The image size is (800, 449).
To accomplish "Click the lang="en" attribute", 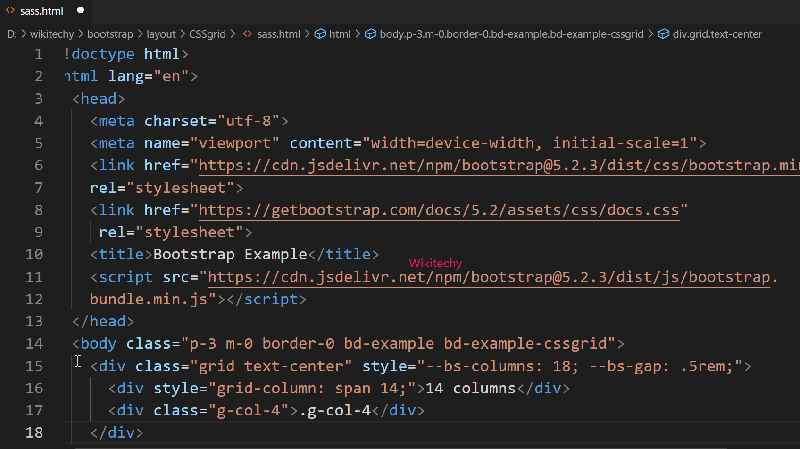I will pyautogui.click(x=148, y=77).
